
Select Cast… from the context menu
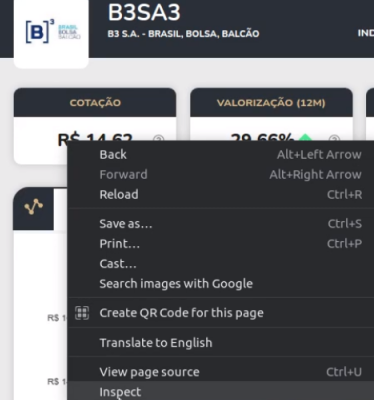(x=221, y=264)
